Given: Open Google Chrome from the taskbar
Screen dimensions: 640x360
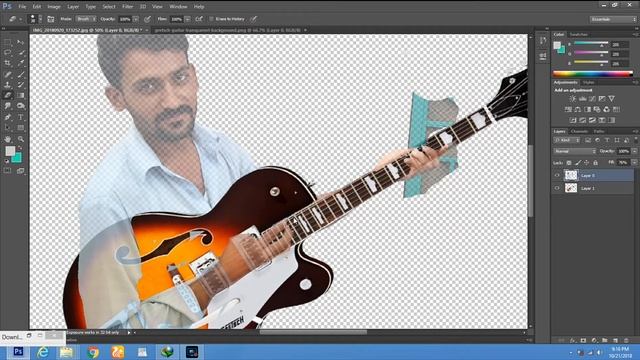Looking at the screenshot, I should pyautogui.click(x=93, y=352).
